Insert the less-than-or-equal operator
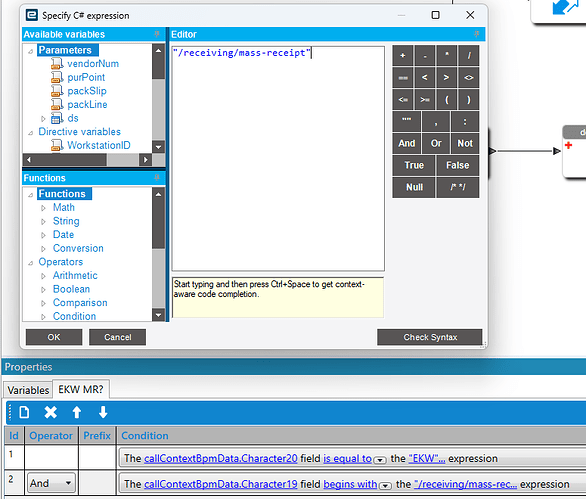This screenshot has width=586, height=499. pyautogui.click(x=403, y=100)
